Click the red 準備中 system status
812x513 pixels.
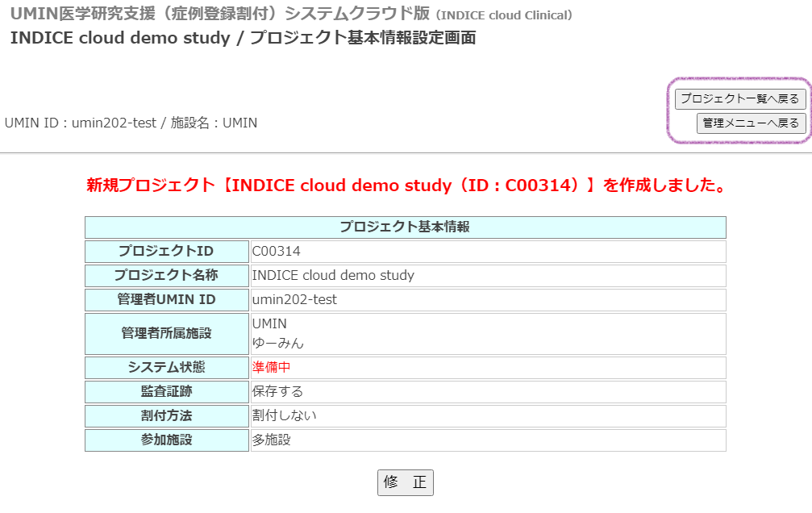[271, 367]
